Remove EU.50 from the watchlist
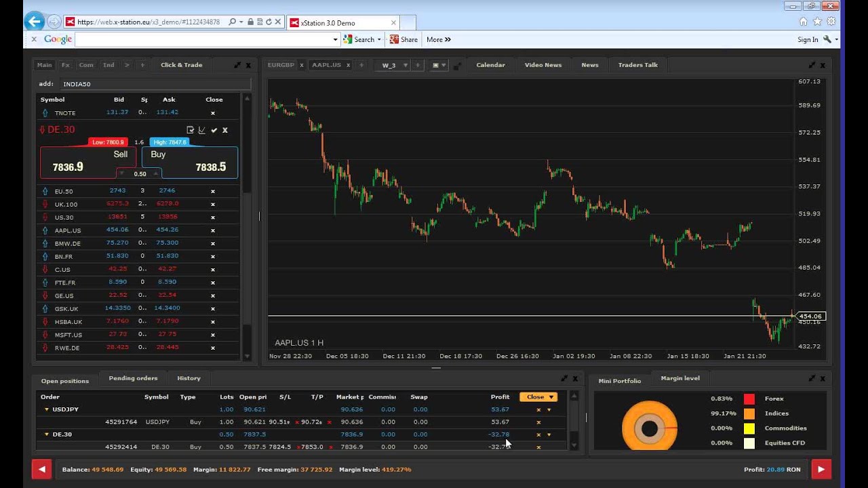The width and height of the screenshot is (868, 488). click(x=213, y=192)
